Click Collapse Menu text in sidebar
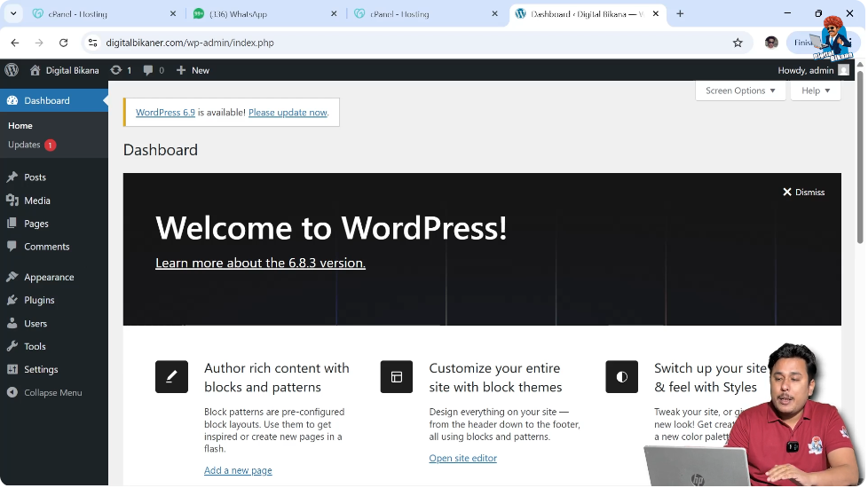The image size is (868, 488). pyautogui.click(x=53, y=393)
